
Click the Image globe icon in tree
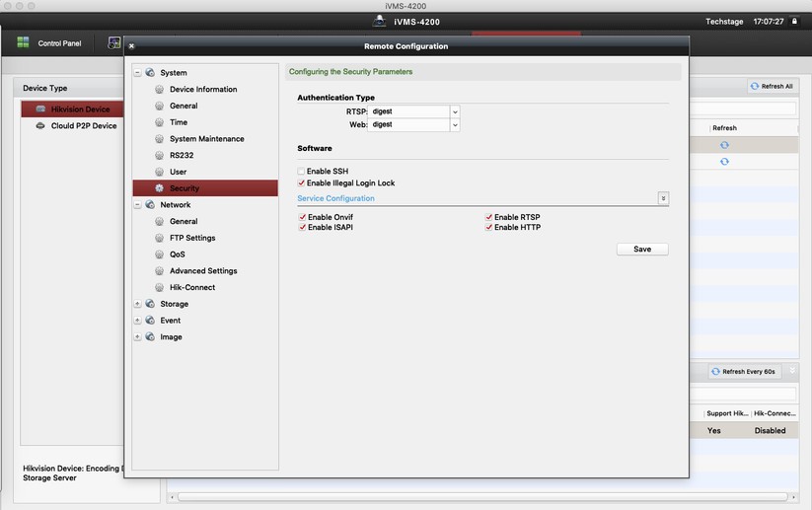[x=150, y=336]
